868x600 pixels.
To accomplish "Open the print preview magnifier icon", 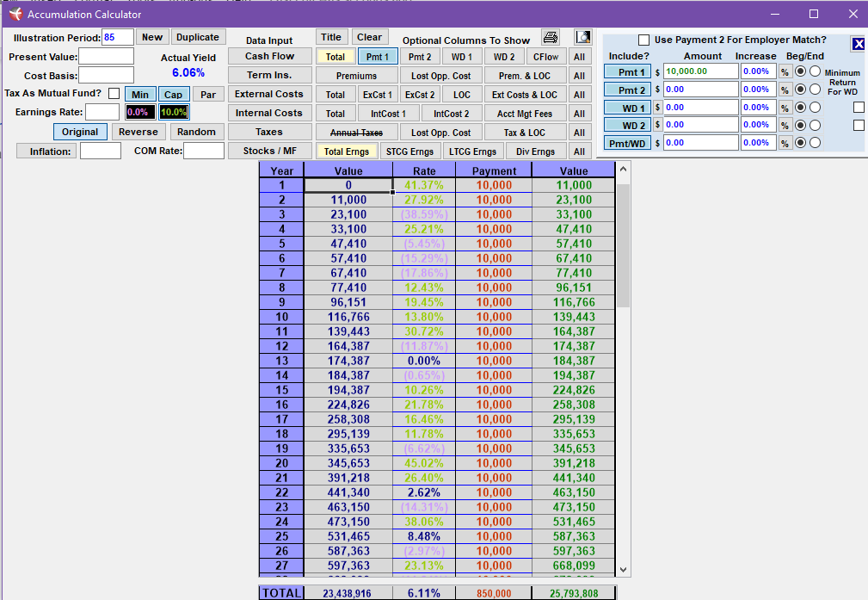I will pyautogui.click(x=583, y=37).
